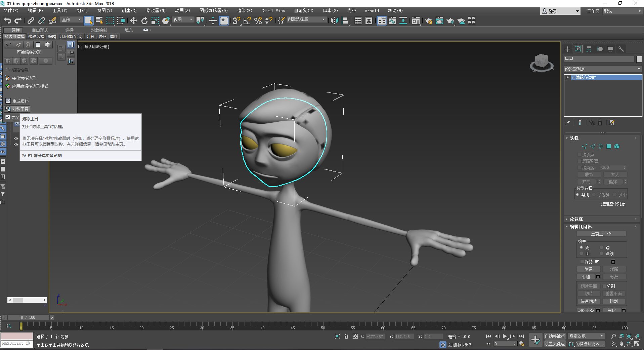Open the Hierarchy tab in command panel
The image size is (644, 350).
pyautogui.click(x=589, y=49)
